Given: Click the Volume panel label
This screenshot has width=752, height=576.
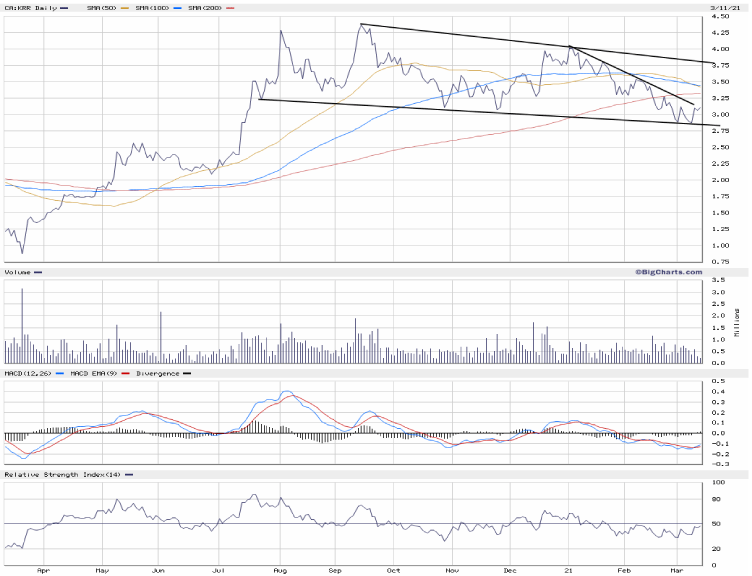Looking at the screenshot, I should (18, 272).
